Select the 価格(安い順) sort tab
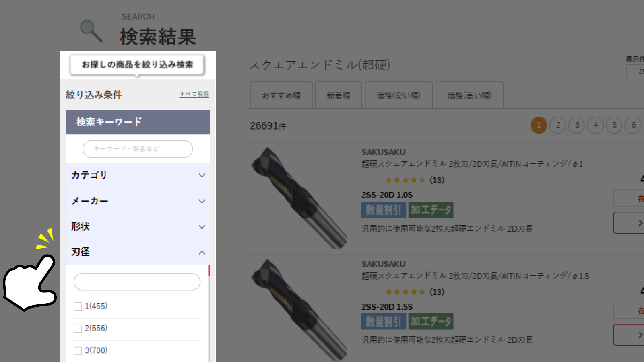The width and height of the screenshot is (644, 362). coord(398,95)
